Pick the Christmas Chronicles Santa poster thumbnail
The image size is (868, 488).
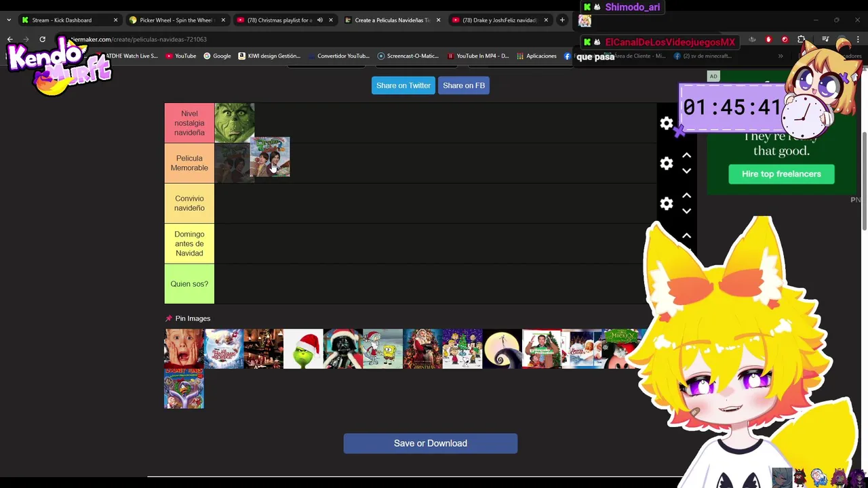coord(422,349)
